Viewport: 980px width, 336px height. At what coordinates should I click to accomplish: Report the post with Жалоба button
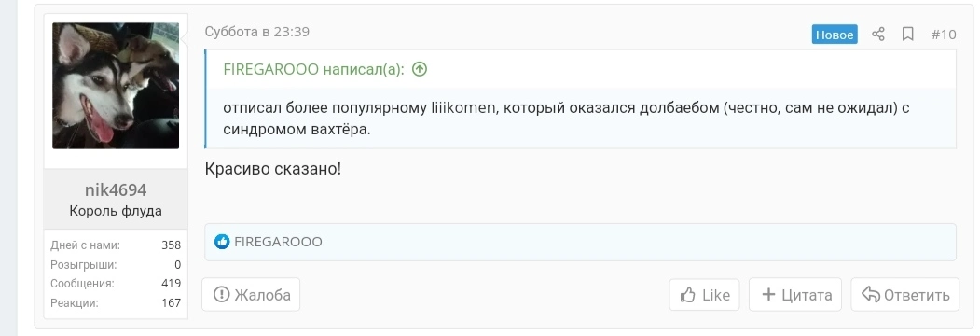coord(251,294)
